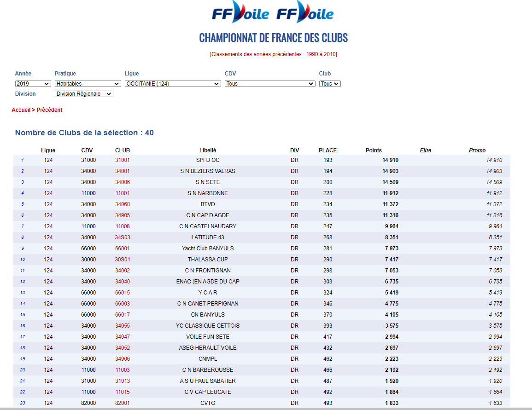Open club code 31013 link
The height and width of the screenshot is (410, 532).
(123, 381)
